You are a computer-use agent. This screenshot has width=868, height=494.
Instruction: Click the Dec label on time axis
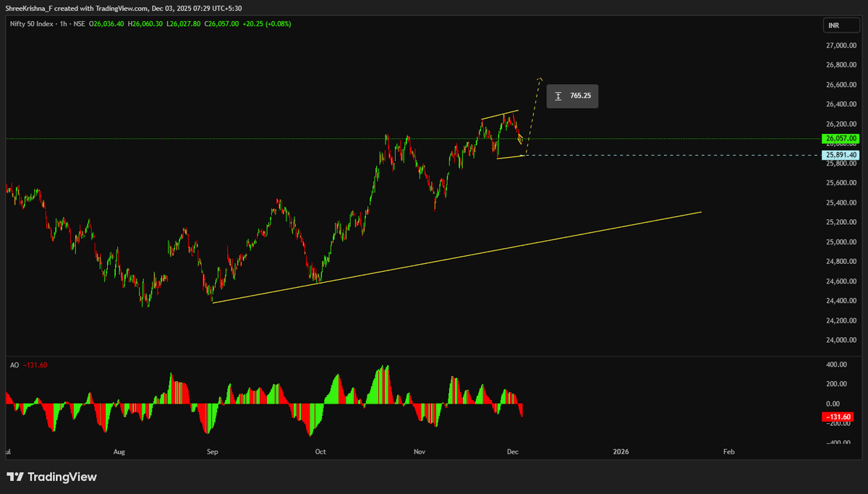[x=513, y=452]
